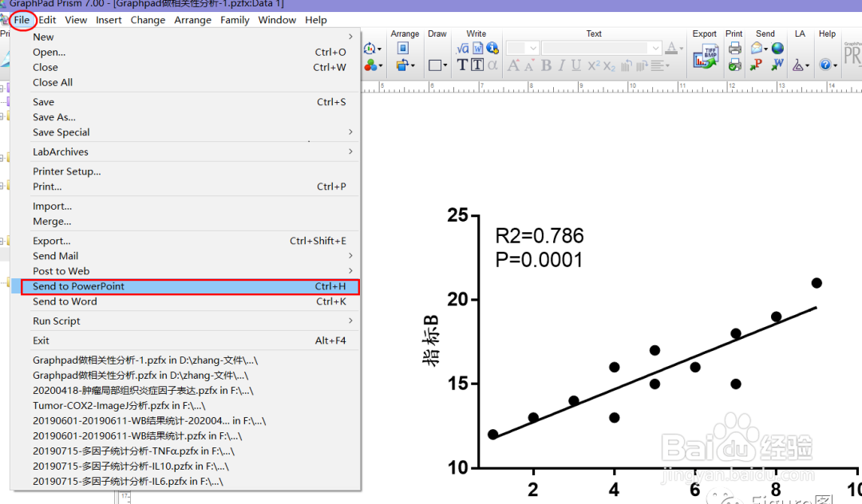Open the LabArchives flask dropdown
This screenshot has width=862, height=504.
(x=801, y=65)
